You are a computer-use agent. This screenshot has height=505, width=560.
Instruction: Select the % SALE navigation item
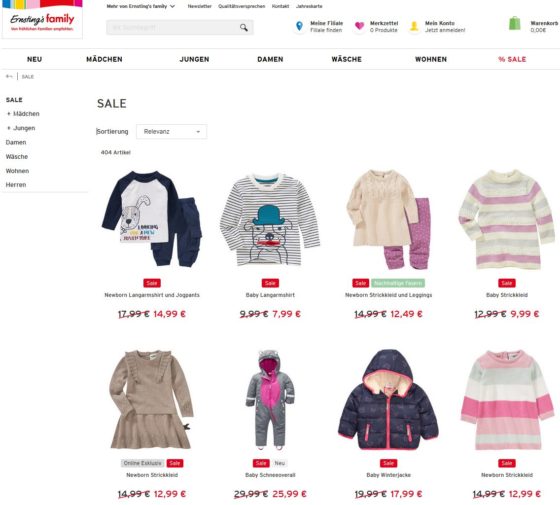click(512, 59)
